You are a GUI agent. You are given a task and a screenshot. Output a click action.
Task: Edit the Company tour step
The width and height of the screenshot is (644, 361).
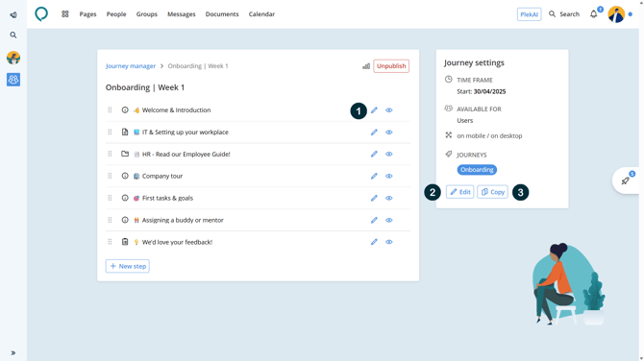click(x=374, y=176)
